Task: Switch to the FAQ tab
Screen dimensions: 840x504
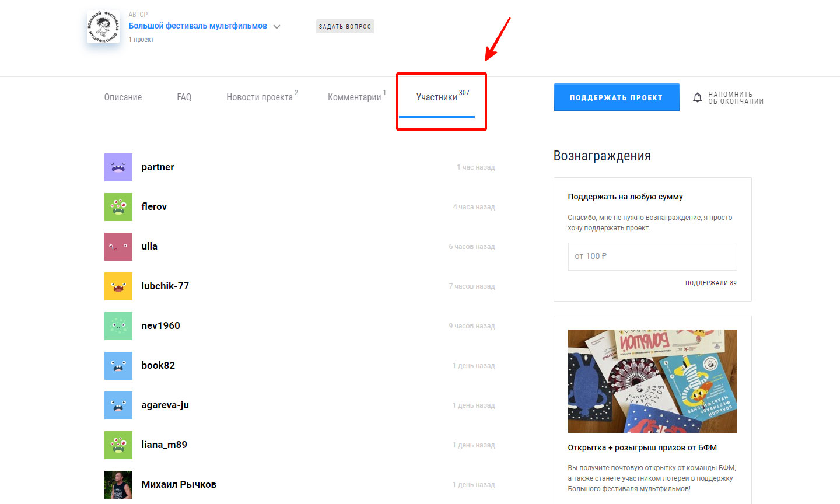Action: (184, 97)
